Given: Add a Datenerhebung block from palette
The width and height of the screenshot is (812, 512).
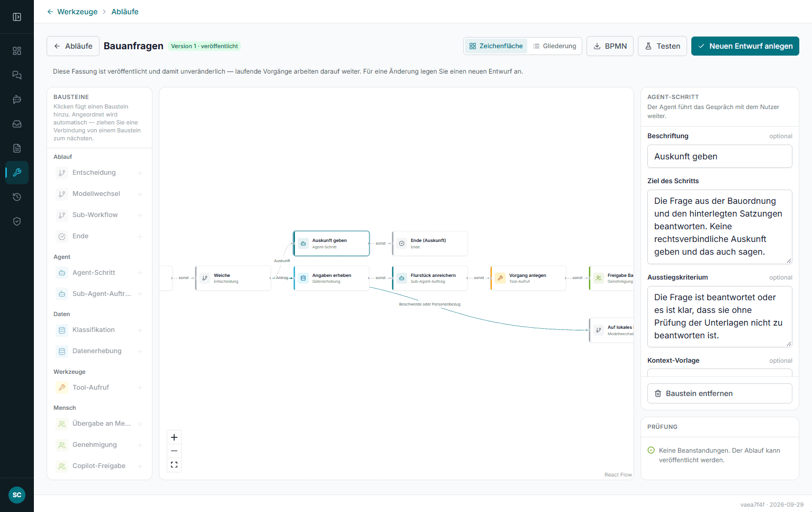Looking at the screenshot, I should 99,351.
